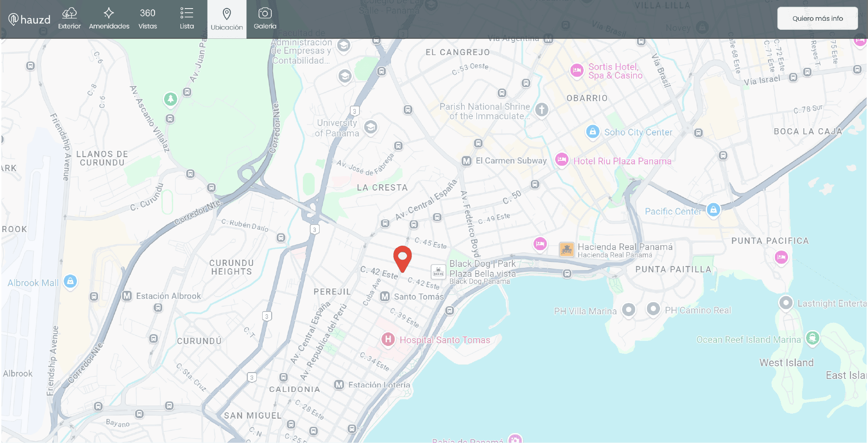Click the Hospital Santo Tomas marker

[x=387, y=340]
